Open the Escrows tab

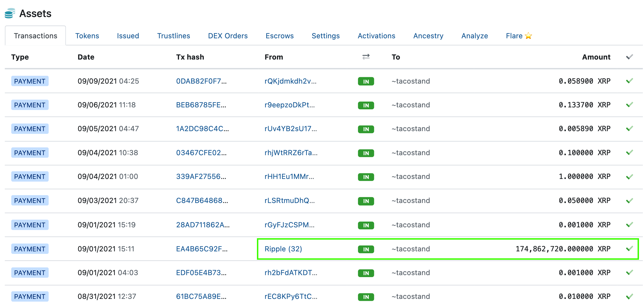click(x=280, y=36)
